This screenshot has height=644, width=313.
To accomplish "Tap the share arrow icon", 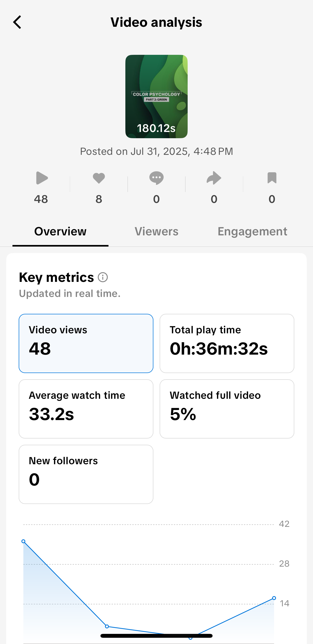I will point(214,178).
